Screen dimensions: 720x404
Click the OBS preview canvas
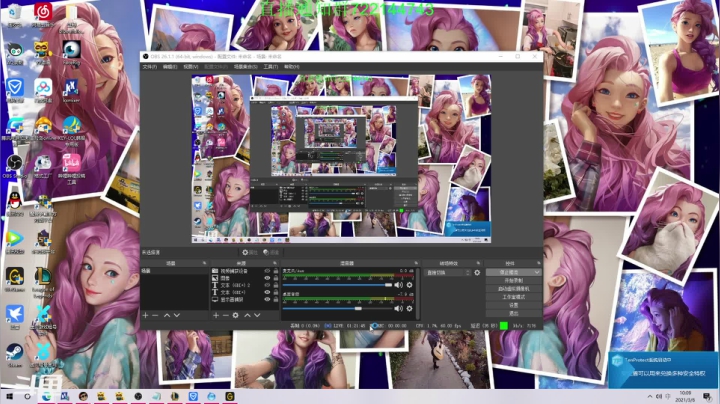click(x=341, y=159)
